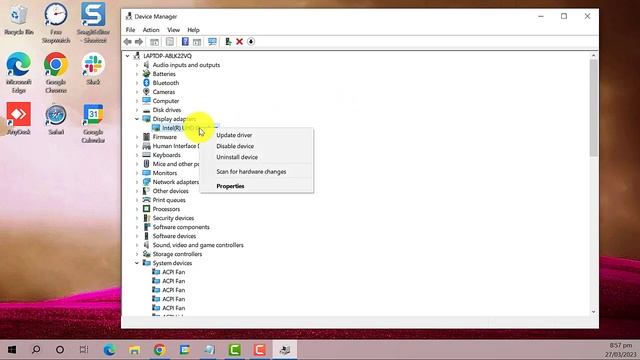Select the Software components tree item

(181, 227)
